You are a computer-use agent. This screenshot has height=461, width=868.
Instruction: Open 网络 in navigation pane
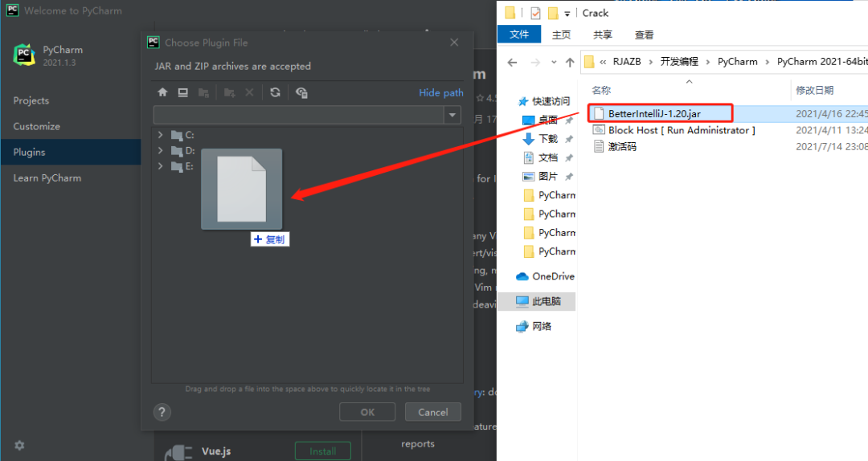[534, 327]
